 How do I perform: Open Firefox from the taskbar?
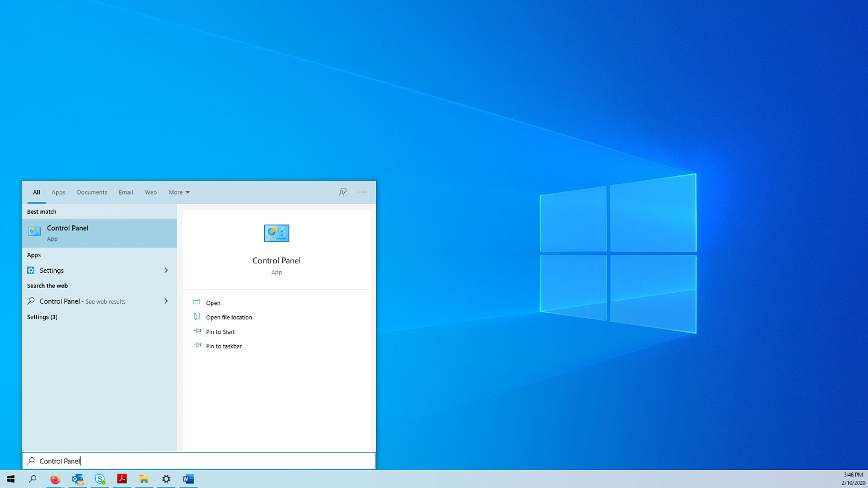coord(55,479)
